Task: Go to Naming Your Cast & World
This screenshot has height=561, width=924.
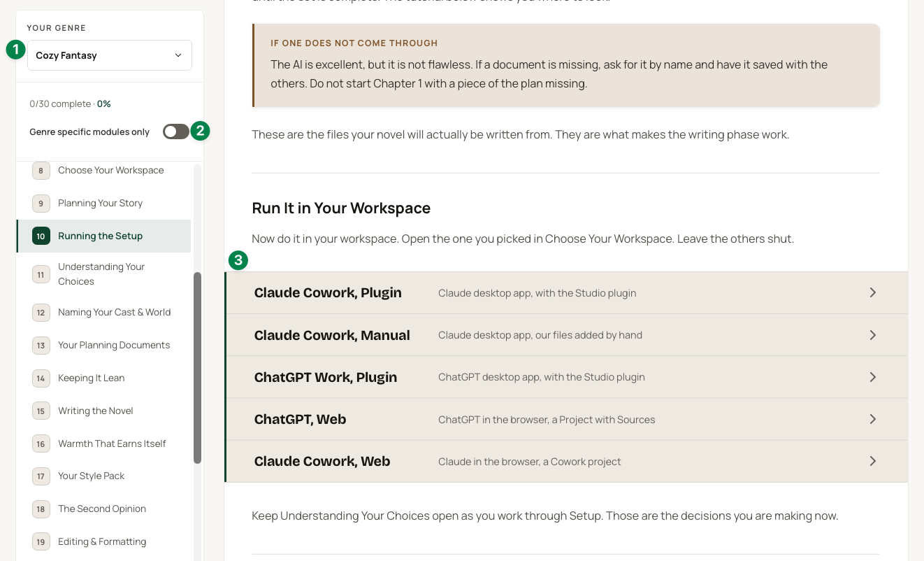Action: (x=103, y=312)
